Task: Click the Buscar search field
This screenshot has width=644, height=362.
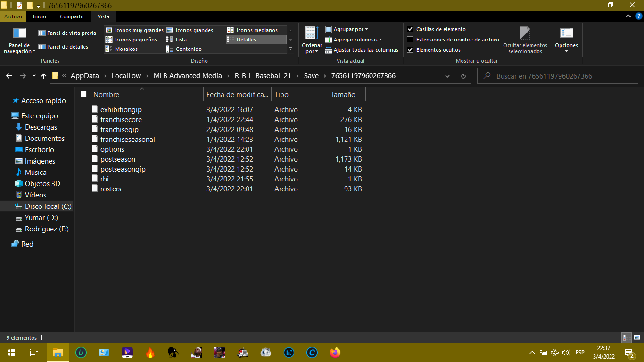Action: (x=558, y=76)
